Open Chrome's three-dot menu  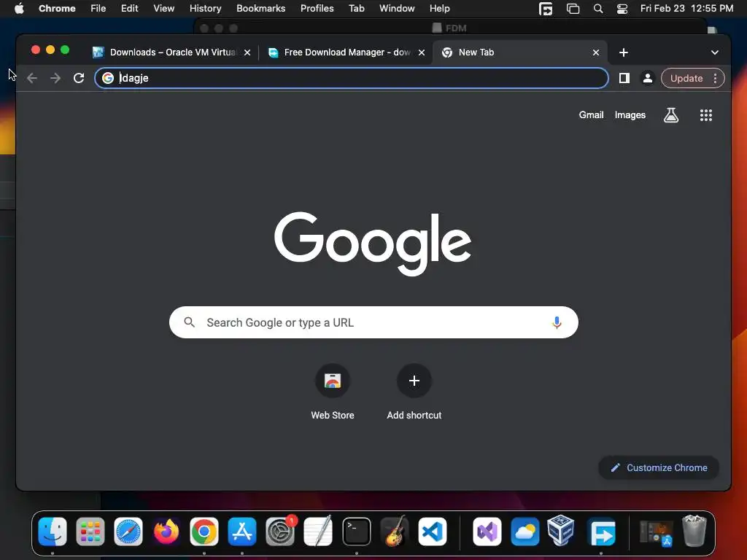715,78
